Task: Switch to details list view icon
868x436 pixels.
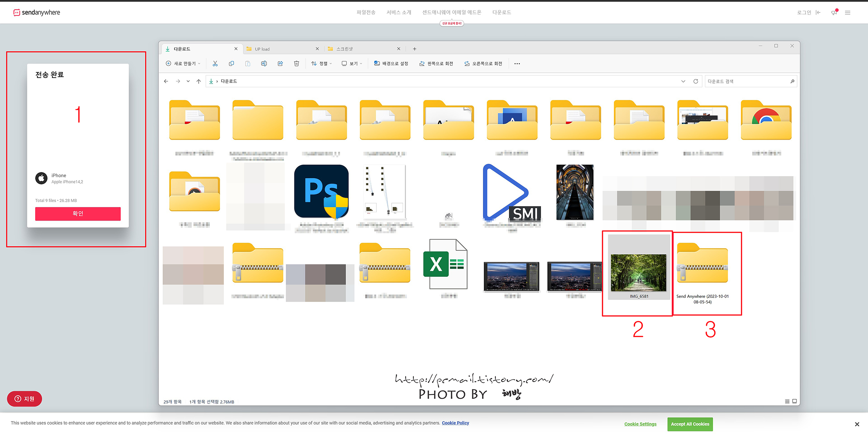Action: pyautogui.click(x=787, y=401)
